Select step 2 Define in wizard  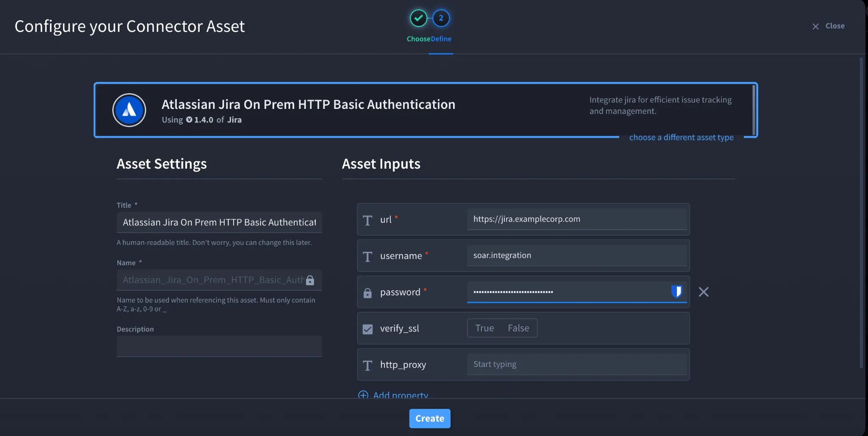[441, 18]
